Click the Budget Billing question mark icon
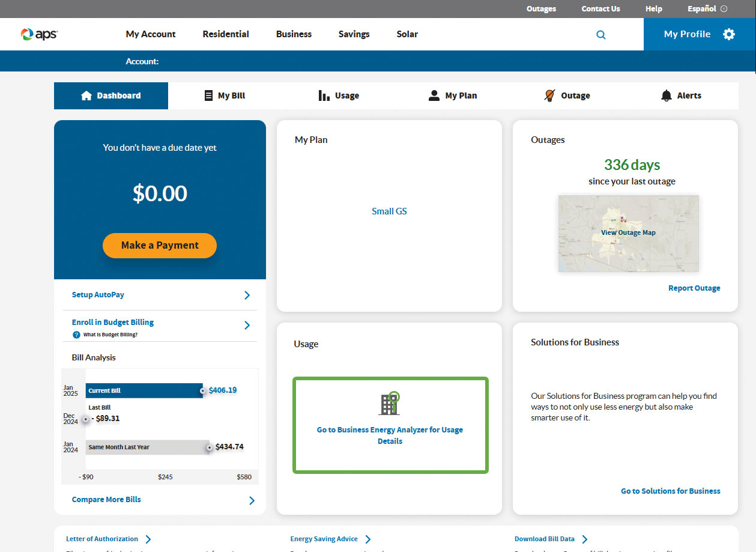The width and height of the screenshot is (756, 552). click(x=76, y=335)
